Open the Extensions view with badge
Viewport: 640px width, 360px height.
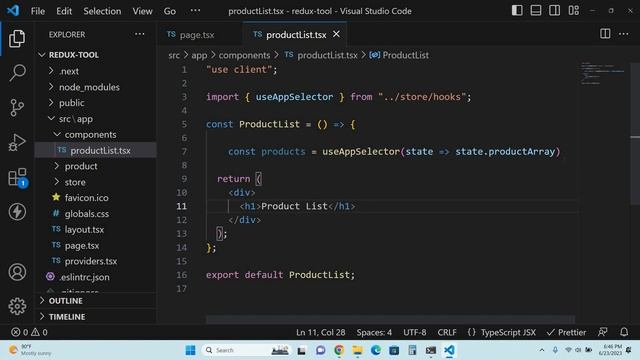(x=17, y=178)
